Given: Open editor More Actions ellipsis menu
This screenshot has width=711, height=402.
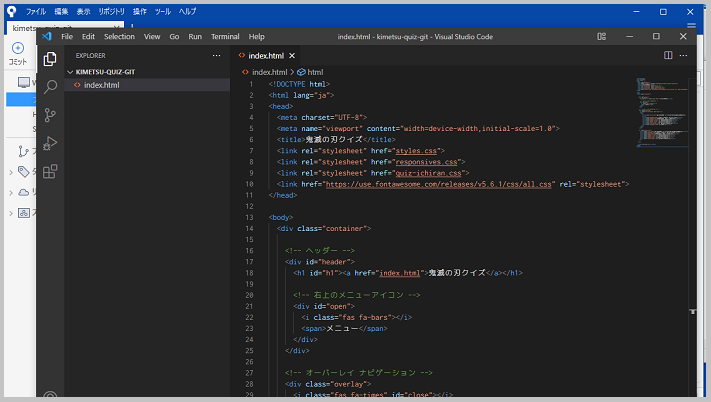Looking at the screenshot, I should point(683,55).
